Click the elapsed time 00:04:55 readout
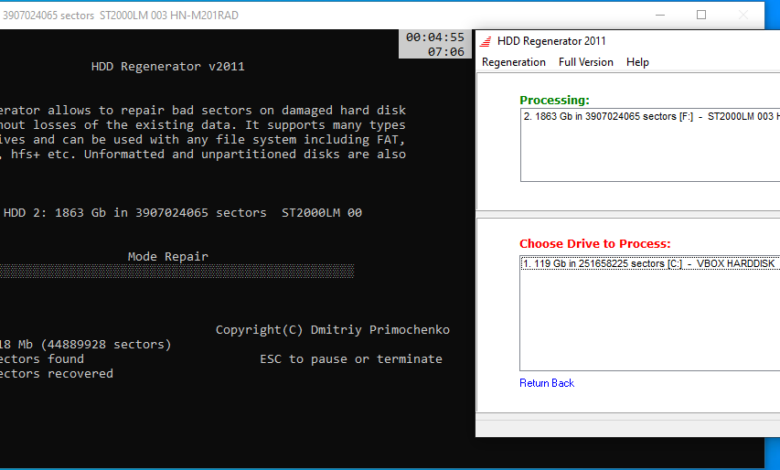This screenshot has height=470, width=780. tap(435, 37)
